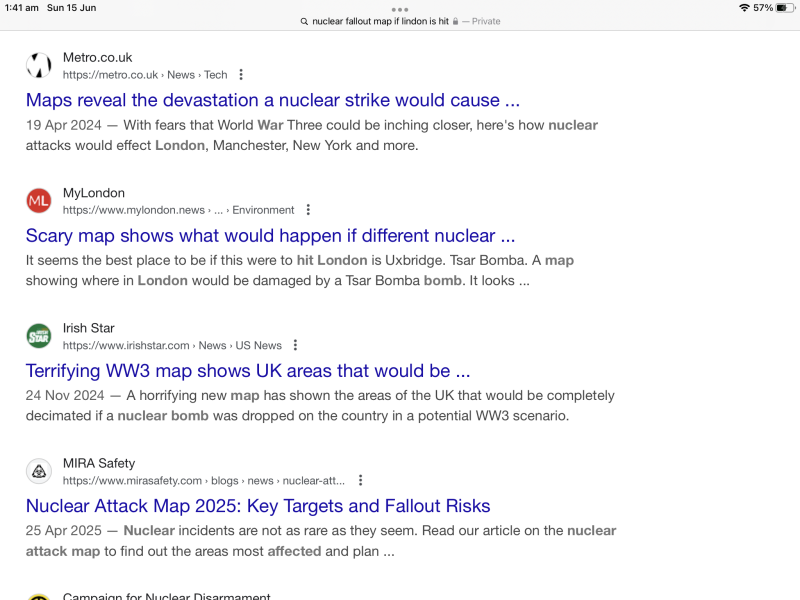The image size is (800, 600).
Task: Open more options for MyLondon result
Action: (x=308, y=210)
